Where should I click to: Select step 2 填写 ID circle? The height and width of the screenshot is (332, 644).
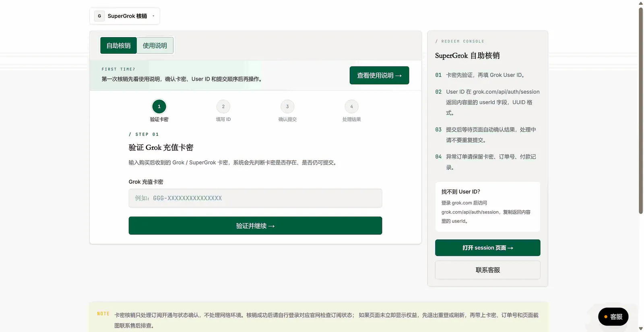click(223, 106)
